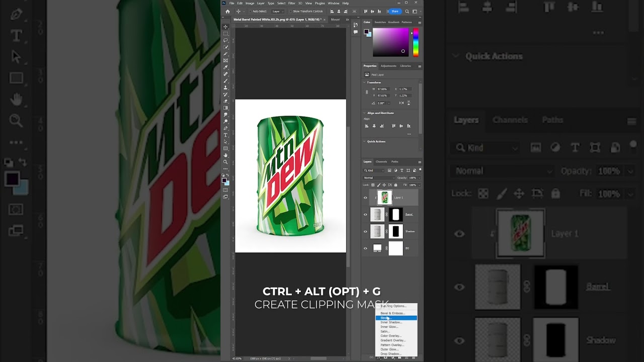Toggle lock all for the layer
Screen dimensions: 644x362
[x=395, y=185]
